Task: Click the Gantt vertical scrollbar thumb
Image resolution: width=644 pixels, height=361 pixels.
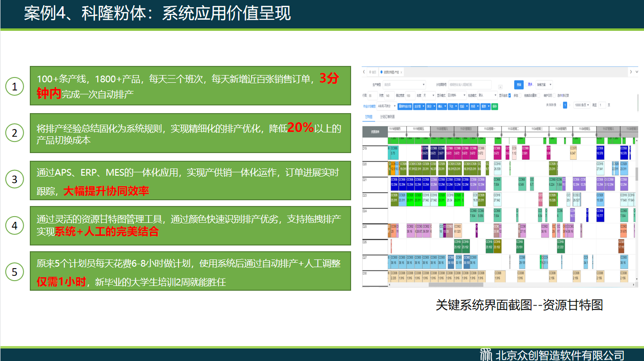Action: point(637,174)
